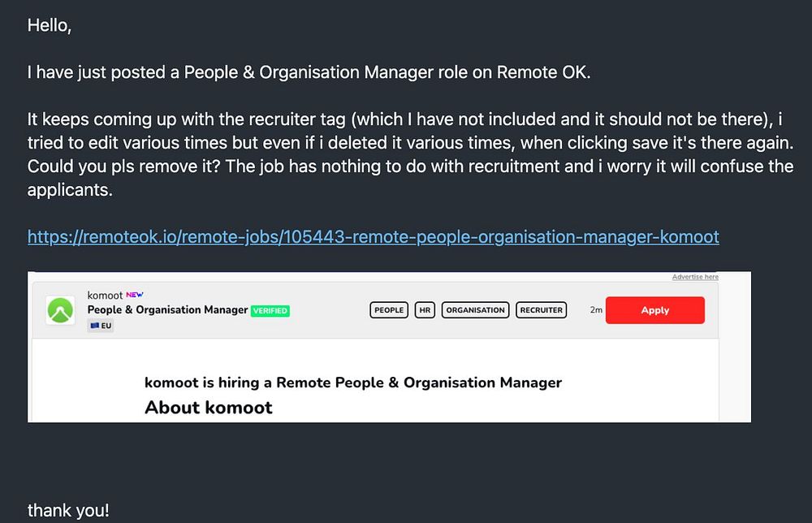Screen dimensions: 812x523
Task: Click the sentence mentioning Remote OK
Action: pos(309,72)
